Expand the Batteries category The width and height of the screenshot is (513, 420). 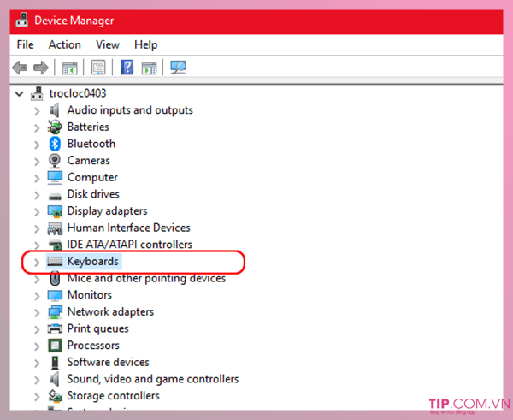tap(37, 127)
